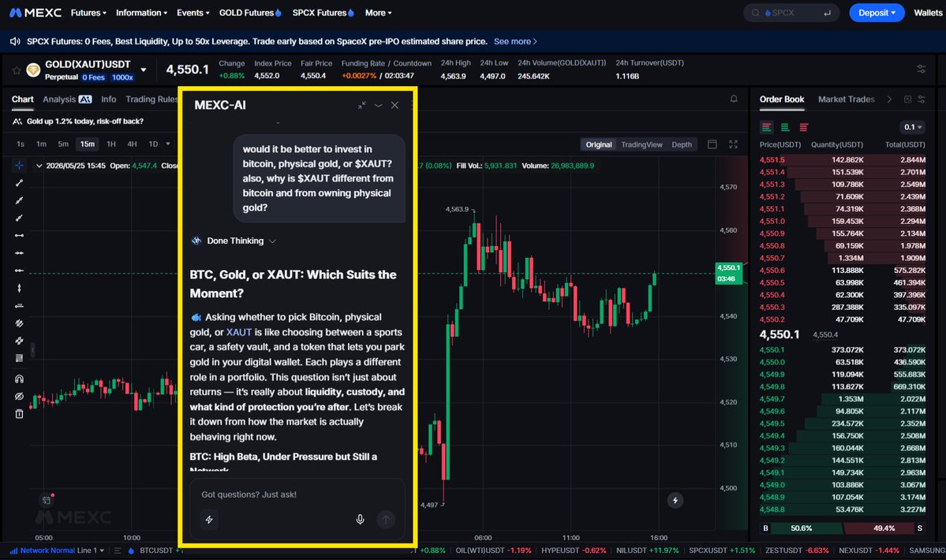This screenshot has height=560, width=946.
Task: Close the MEXC-AI chat panel
Action: point(394,105)
